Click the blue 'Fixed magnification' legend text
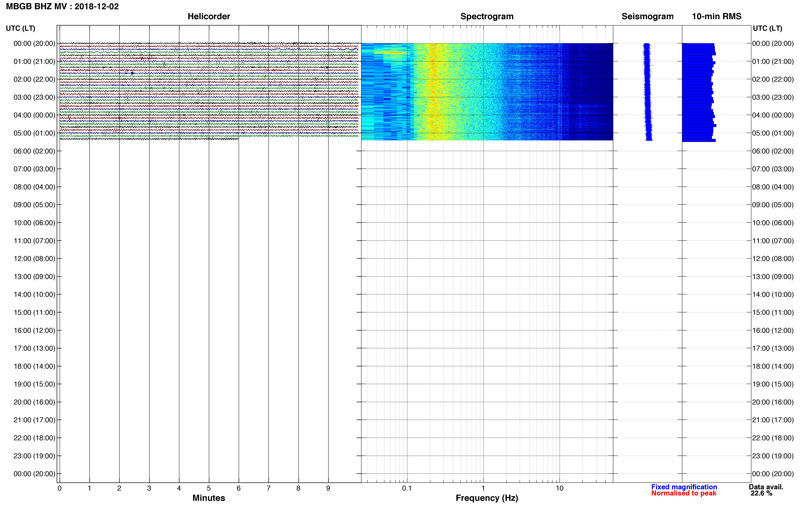Image resolution: width=812 pixels, height=508 pixels. pos(684,487)
